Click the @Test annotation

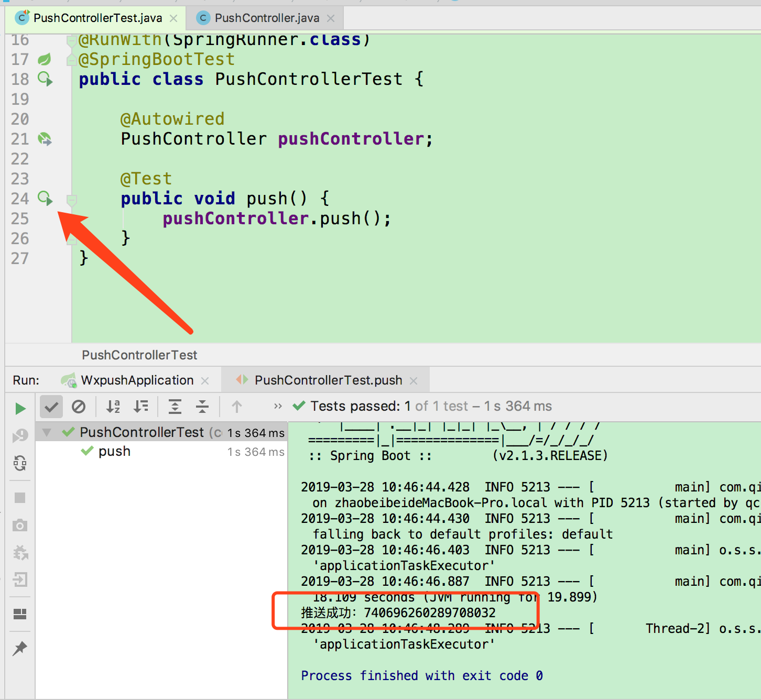coord(146,179)
